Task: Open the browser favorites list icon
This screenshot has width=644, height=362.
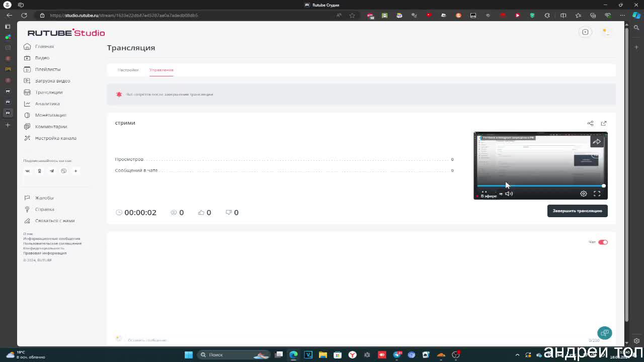Action: coord(578,15)
